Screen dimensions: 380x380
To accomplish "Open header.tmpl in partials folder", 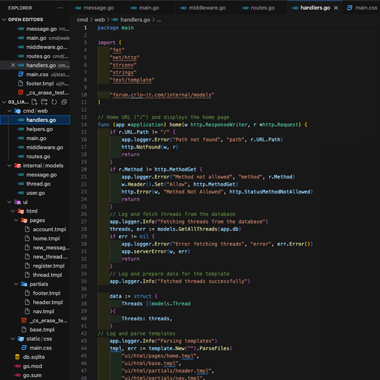I will tap(35, 302).
